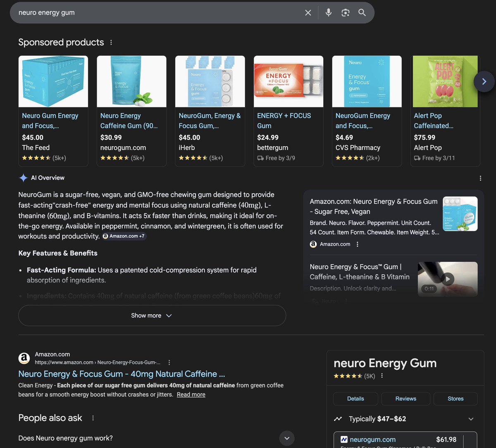Click inside the neuro energy gum search field
496x448 pixels.
click(x=159, y=13)
